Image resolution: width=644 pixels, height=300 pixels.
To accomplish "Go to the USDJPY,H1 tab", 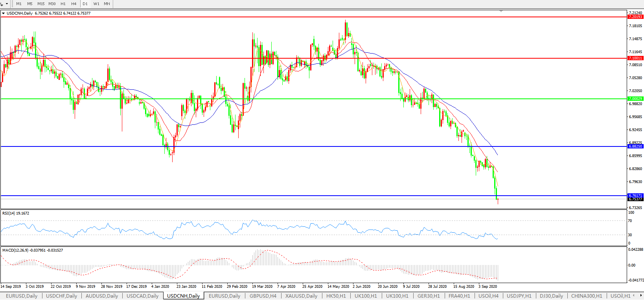I will (519, 296).
